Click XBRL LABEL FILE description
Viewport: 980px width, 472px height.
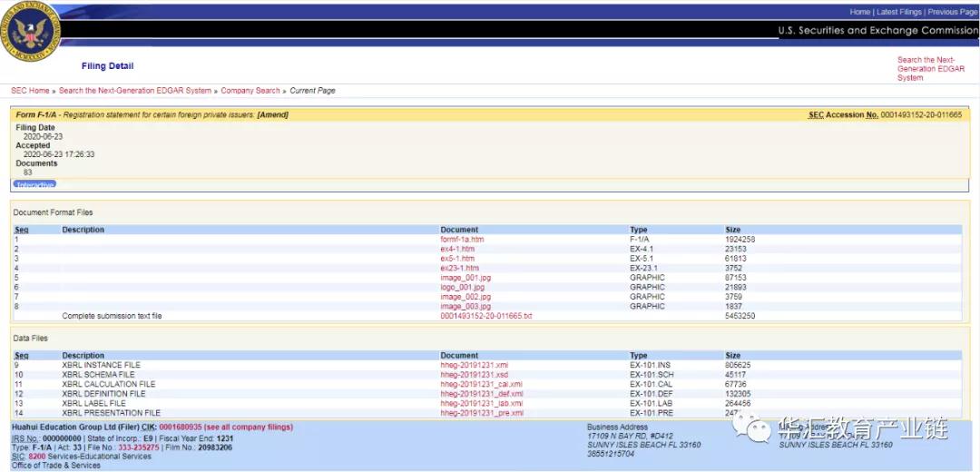point(93,404)
